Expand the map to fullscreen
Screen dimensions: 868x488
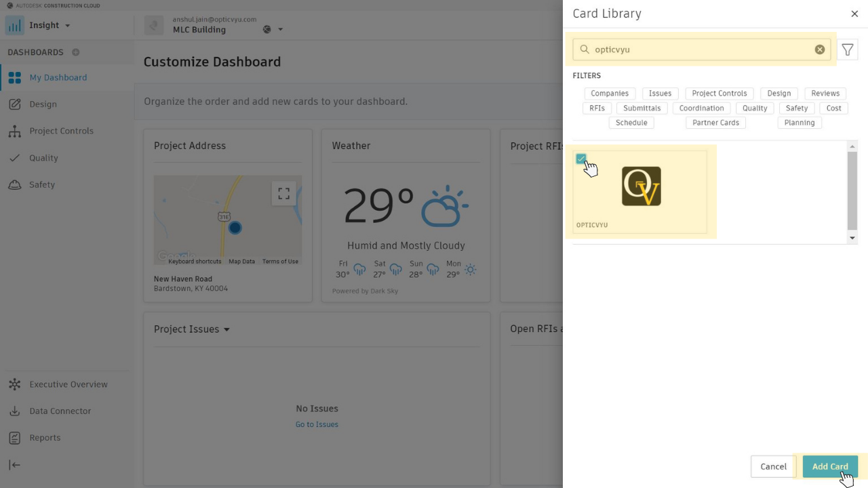(283, 193)
